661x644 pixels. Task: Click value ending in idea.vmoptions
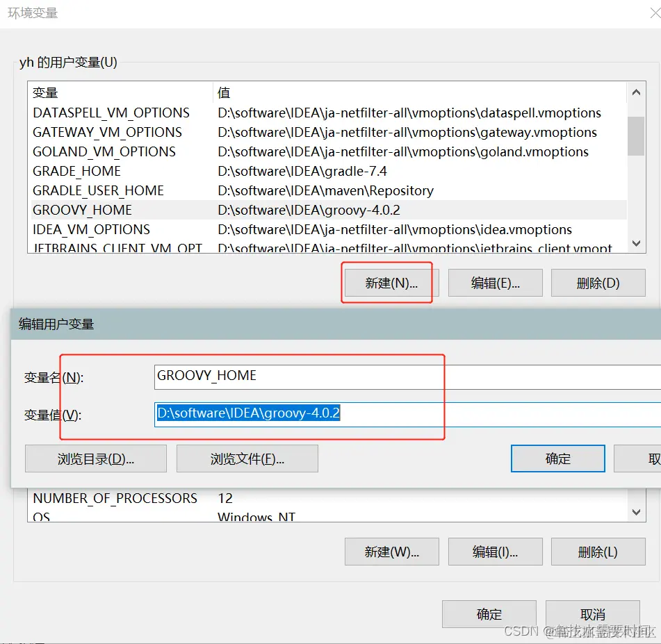(x=395, y=230)
